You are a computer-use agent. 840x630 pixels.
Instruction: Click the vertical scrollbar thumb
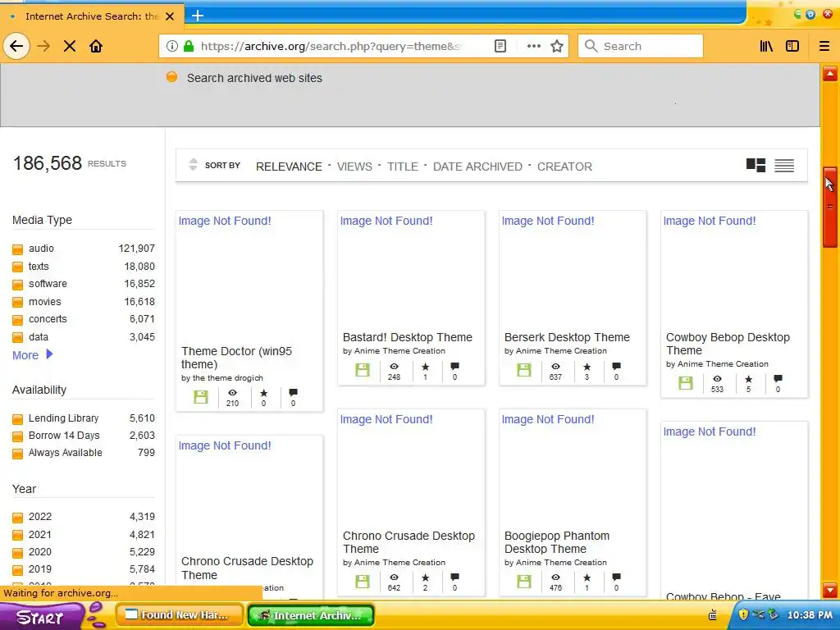830,207
